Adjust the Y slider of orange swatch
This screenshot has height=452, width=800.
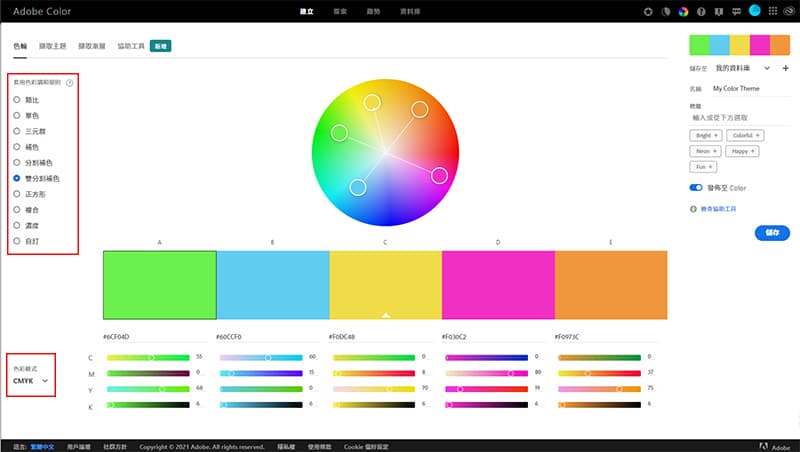599,389
